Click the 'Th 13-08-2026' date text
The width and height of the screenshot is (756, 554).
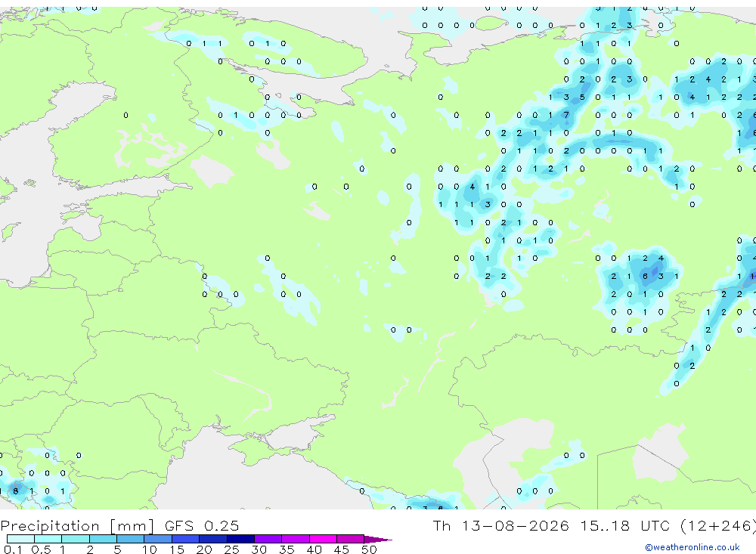point(501,525)
